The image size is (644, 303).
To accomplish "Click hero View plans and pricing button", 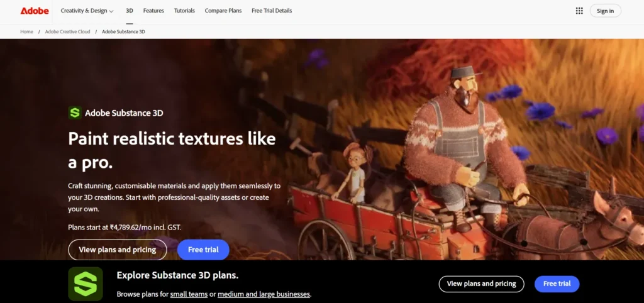I will (118, 250).
